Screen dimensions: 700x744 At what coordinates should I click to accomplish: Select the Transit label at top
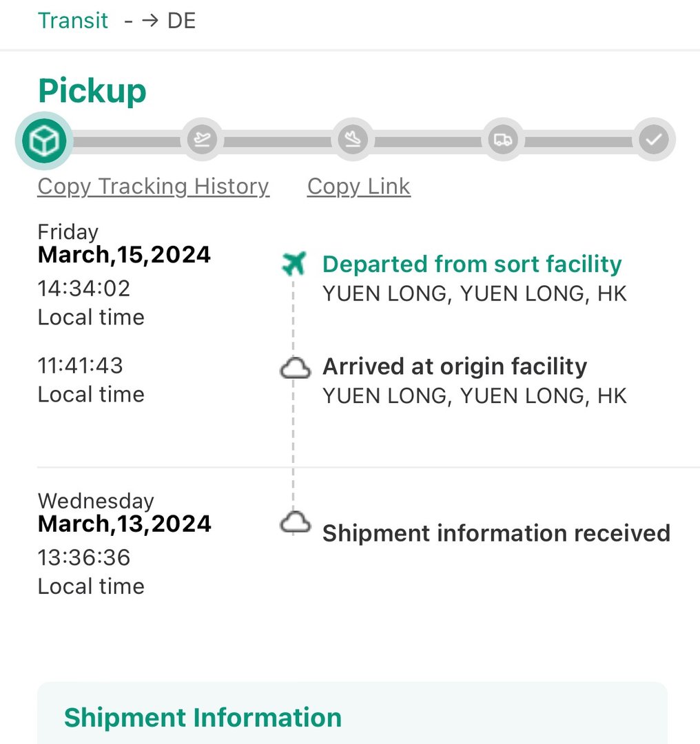tap(73, 21)
